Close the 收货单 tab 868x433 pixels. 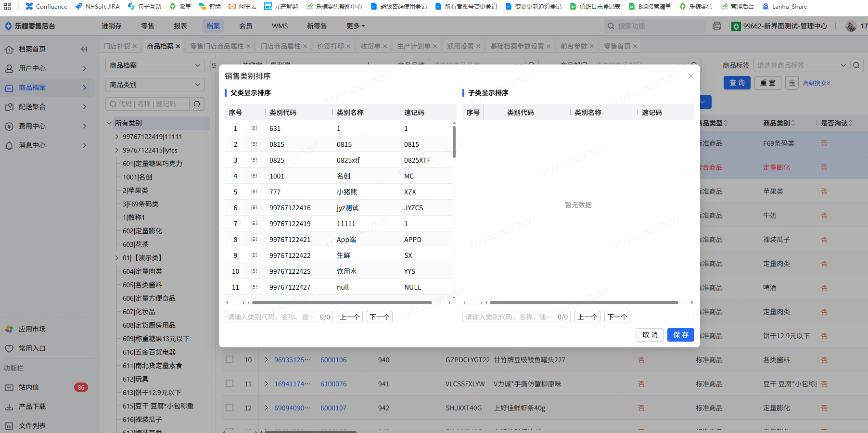coord(385,46)
